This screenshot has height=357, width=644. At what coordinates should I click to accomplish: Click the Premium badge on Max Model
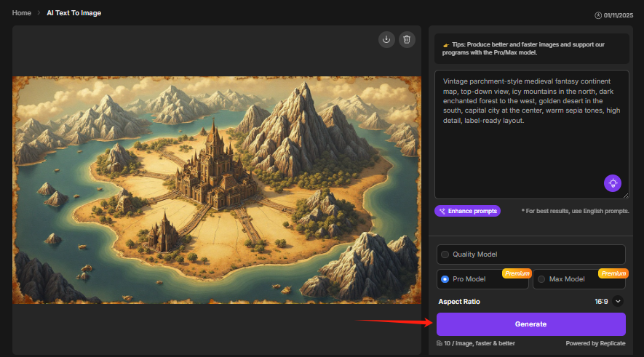613,273
